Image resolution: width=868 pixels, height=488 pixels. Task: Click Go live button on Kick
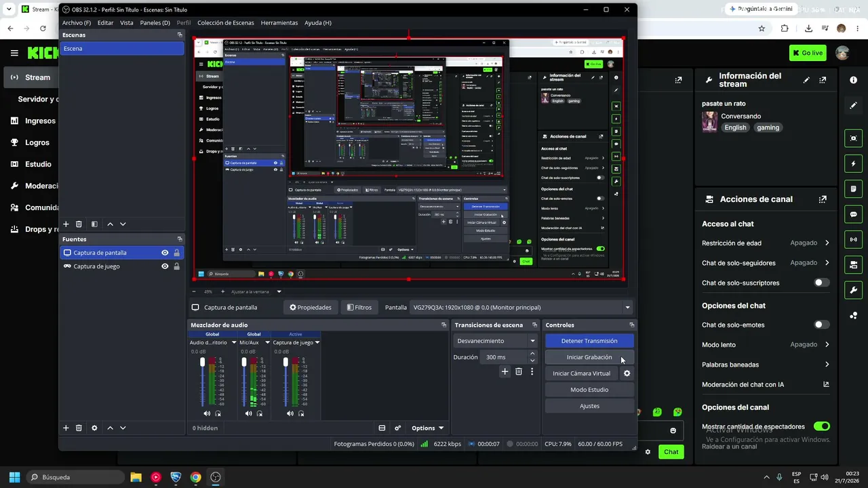pos(807,53)
